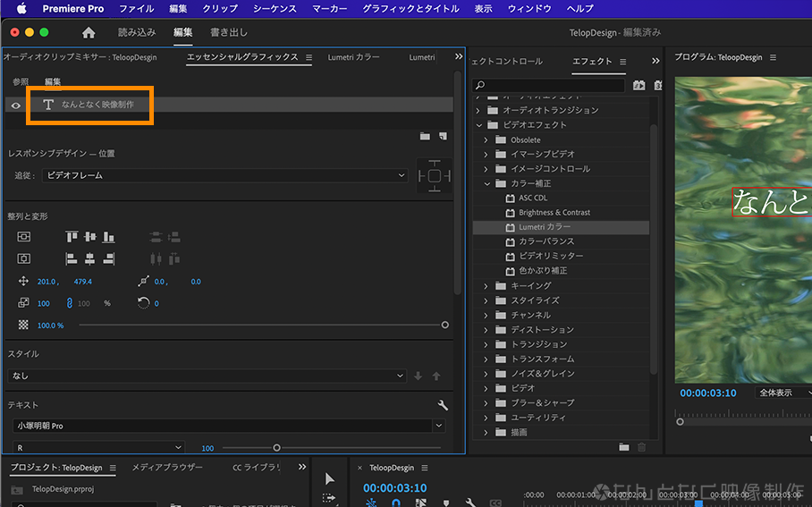Click the accelerated effects filter icon
Viewport: 812px width, 507px height.
click(x=639, y=85)
